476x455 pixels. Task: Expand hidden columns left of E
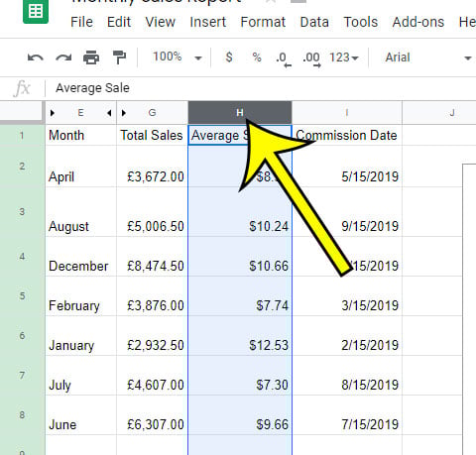[x=53, y=113]
